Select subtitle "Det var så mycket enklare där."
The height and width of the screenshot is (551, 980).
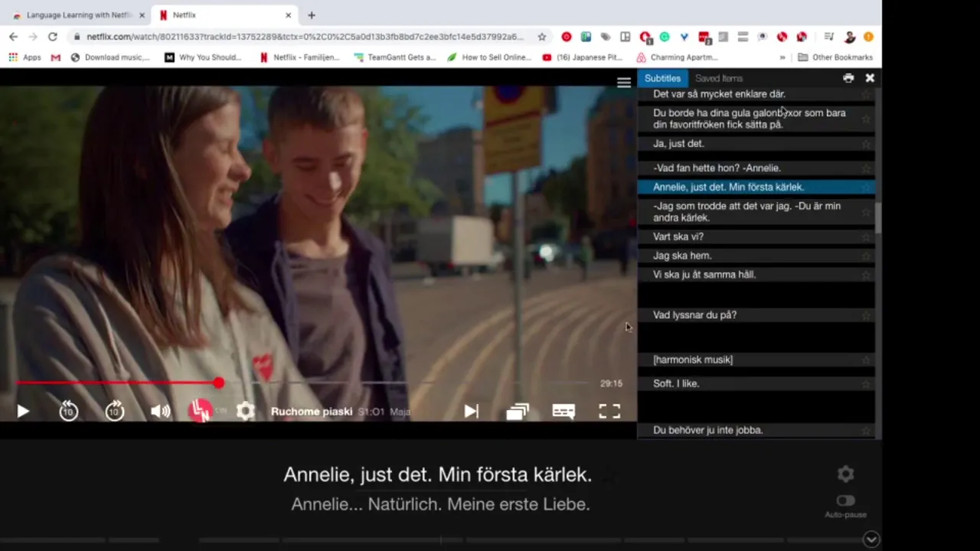(756, 94)
